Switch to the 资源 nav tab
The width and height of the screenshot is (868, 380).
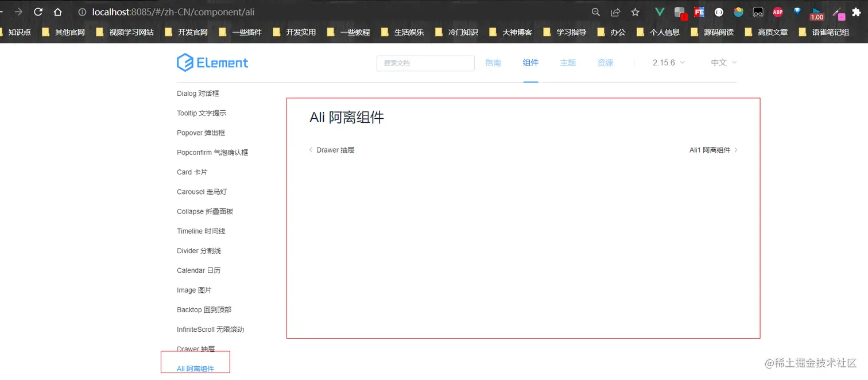(605, 63)
